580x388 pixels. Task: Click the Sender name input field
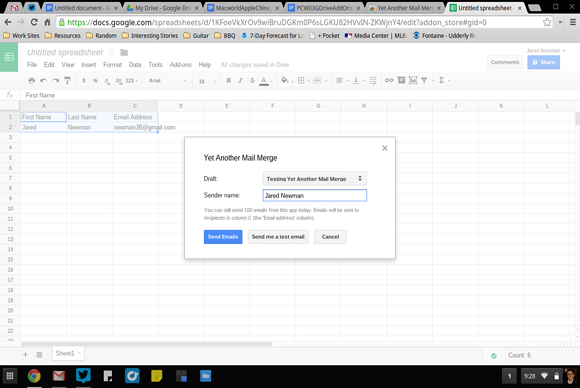[x=315, y=195]
